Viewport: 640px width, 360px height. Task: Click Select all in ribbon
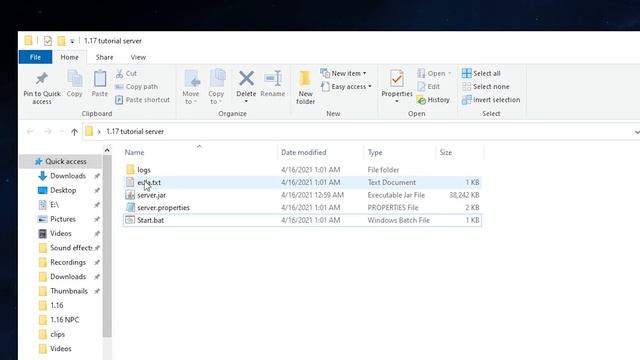tap(481, 73)
